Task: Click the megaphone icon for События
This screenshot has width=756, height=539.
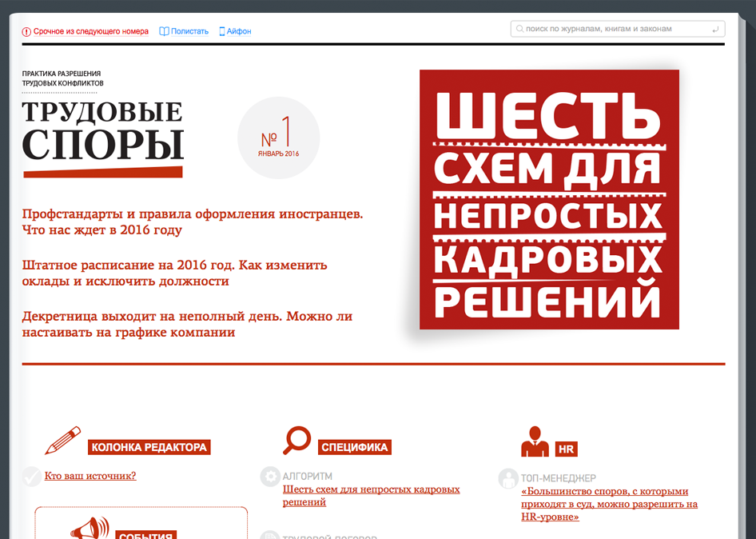Action: pos(90,528)
